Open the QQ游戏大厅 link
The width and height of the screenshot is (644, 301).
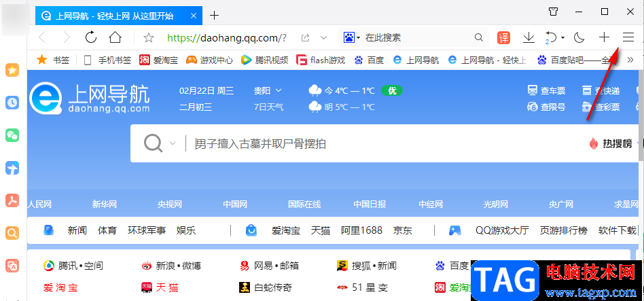coord(502,230)
